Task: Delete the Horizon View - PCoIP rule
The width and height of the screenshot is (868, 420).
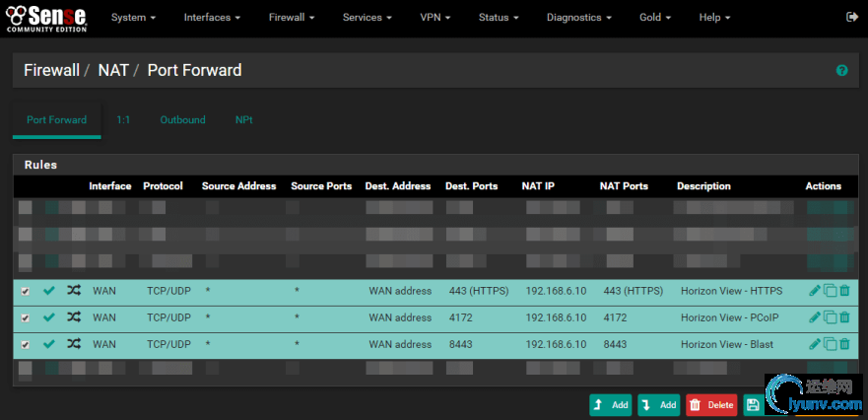Action: (x=844, y=316)
